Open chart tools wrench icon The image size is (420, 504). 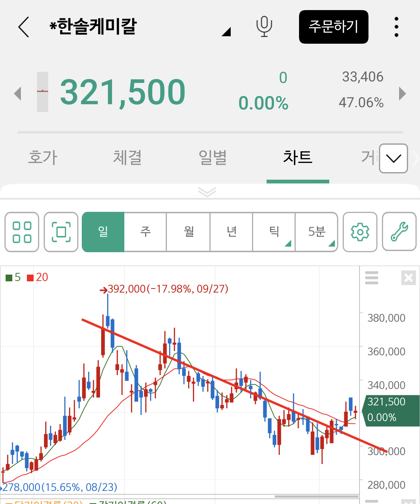[x=399, y=232]
